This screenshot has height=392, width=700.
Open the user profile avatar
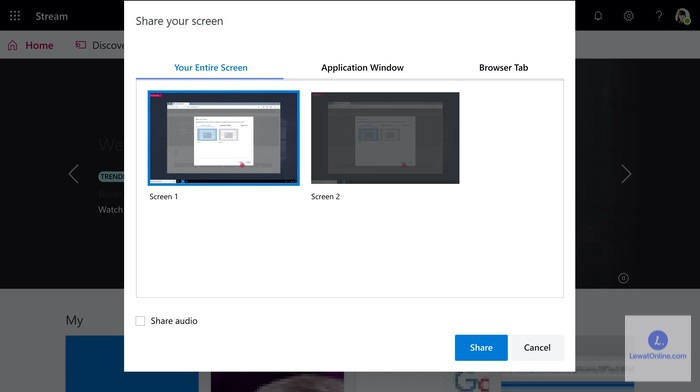click(x=683, y=16)
